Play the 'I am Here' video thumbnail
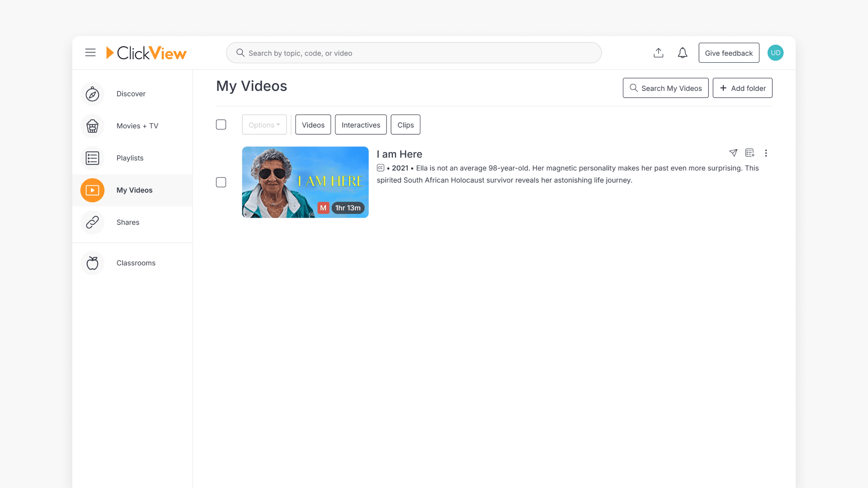 [305, 182]
